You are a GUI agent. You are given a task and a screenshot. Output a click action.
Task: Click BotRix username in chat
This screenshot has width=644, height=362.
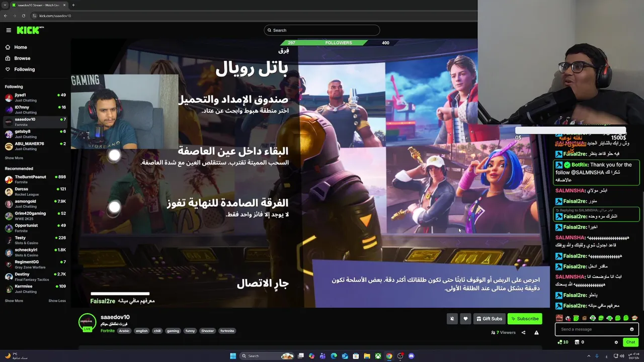pyautogui.click(x=580, y=165)
